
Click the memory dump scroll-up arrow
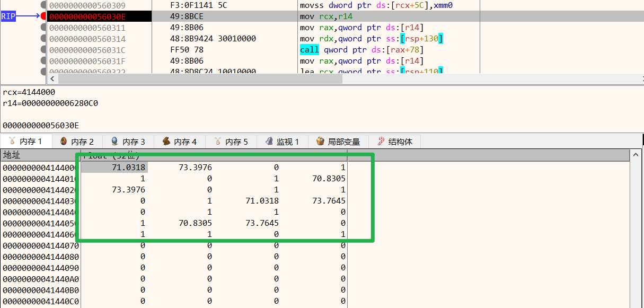pyautogui.click(x=636, y=155)
